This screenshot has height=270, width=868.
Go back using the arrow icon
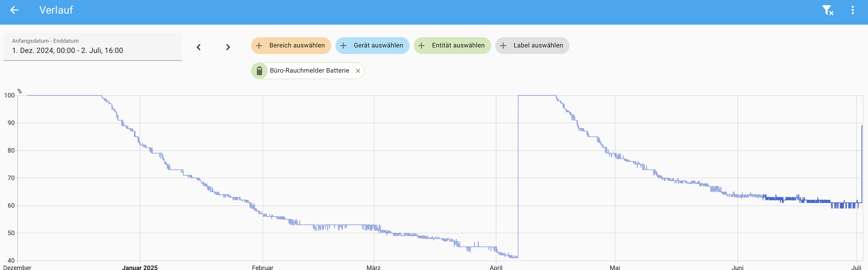click(x=14, y=10)
